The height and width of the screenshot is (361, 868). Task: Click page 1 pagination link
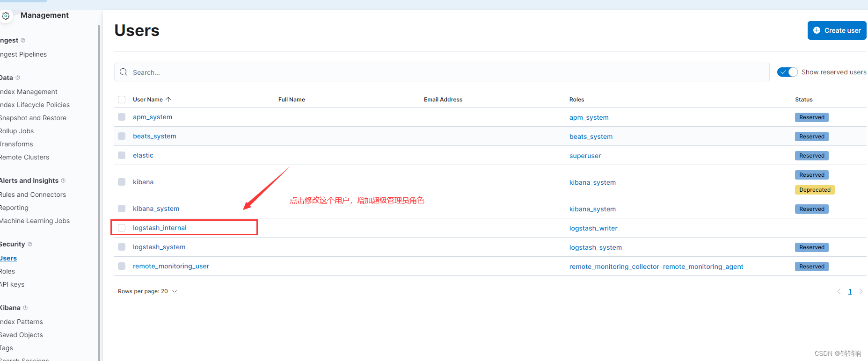(850, 291)
